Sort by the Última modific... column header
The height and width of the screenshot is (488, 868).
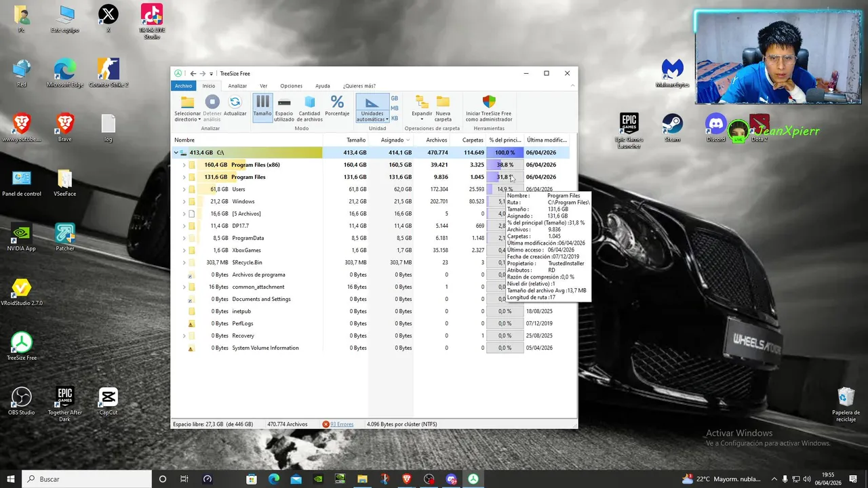(547, 140)
